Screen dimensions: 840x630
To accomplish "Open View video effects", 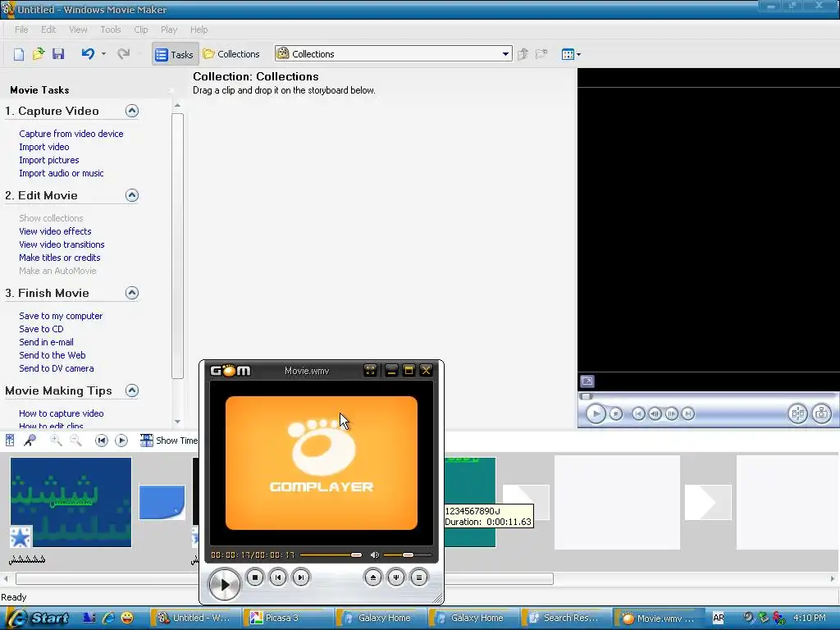I will pos(55,231).
